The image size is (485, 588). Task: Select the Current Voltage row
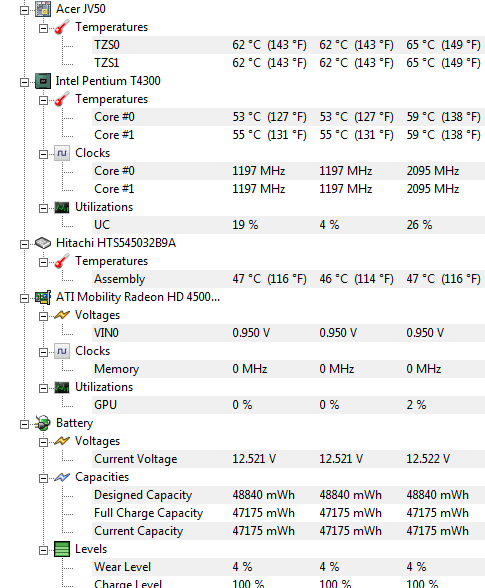point(288,459)
